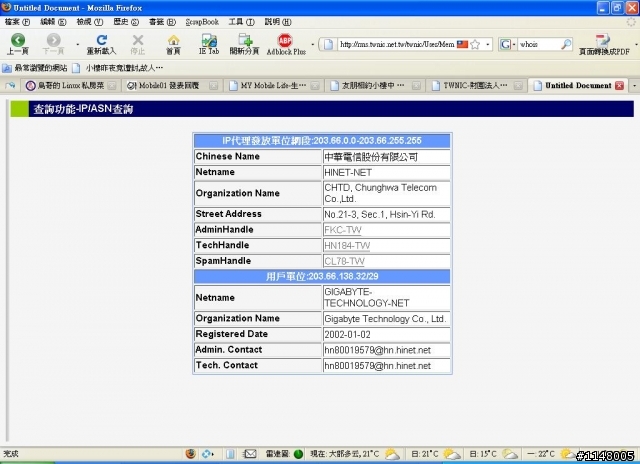This screenshot has height=464, width=640.
Task: Click the scroll-tabs arrow icon at tab bar start
Action: click(10, 85)
